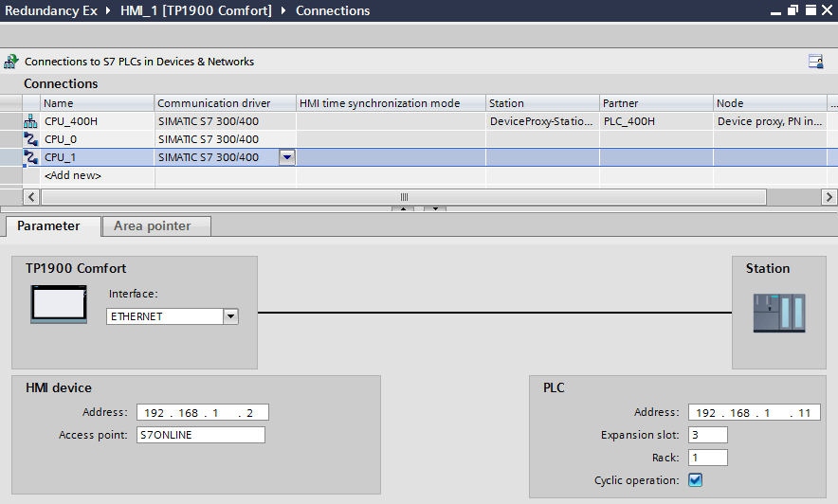Viewport: 838px width, 504px height.
Task: Click the Name column header
Action: click(x=98, y=103)
